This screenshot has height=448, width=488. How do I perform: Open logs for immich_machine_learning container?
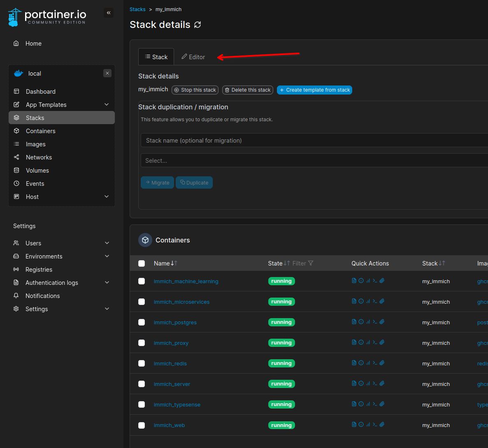[354, 281]
